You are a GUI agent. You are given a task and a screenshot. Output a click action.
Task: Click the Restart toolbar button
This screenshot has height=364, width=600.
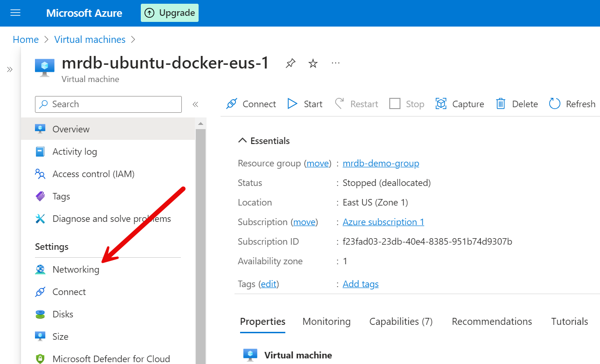coord(357,104)
